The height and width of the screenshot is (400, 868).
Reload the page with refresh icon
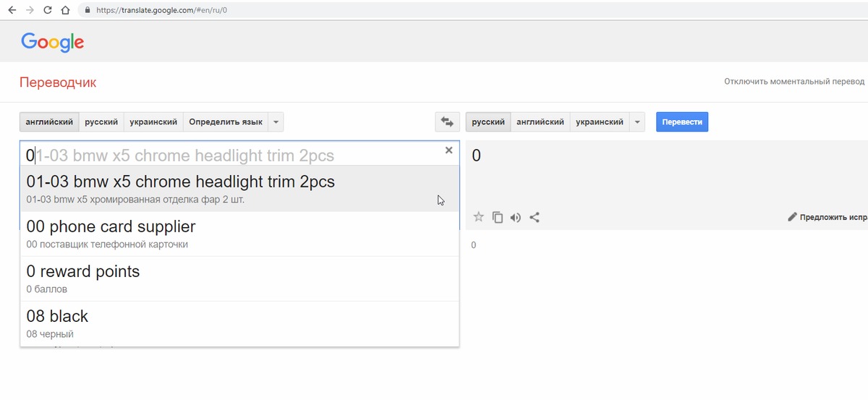[x=48, y=11]
